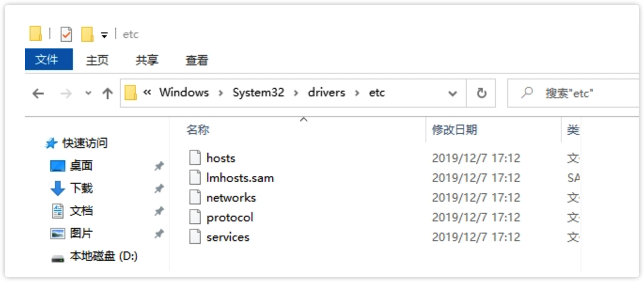This screenshot has height=282, width=644.
Task: Click the Back navigation arrow
Action: (38, 94)
